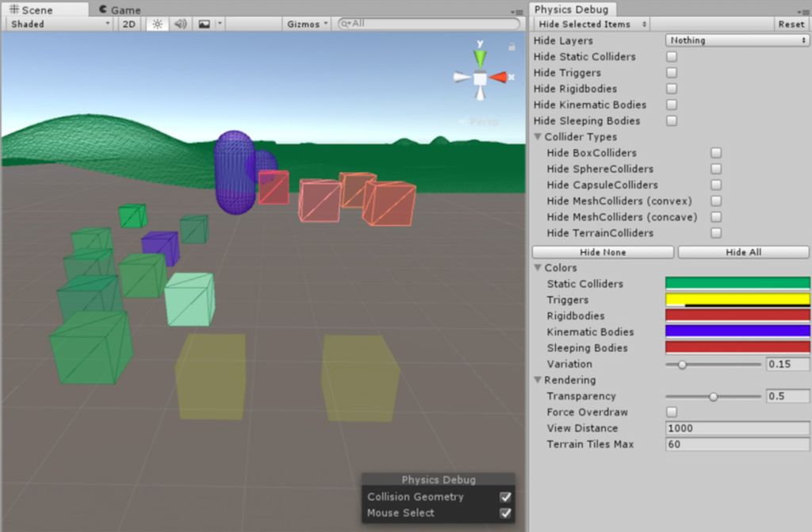Collapse the Collider Types section
Screen dimensions: 812x532
pos(538,136)
